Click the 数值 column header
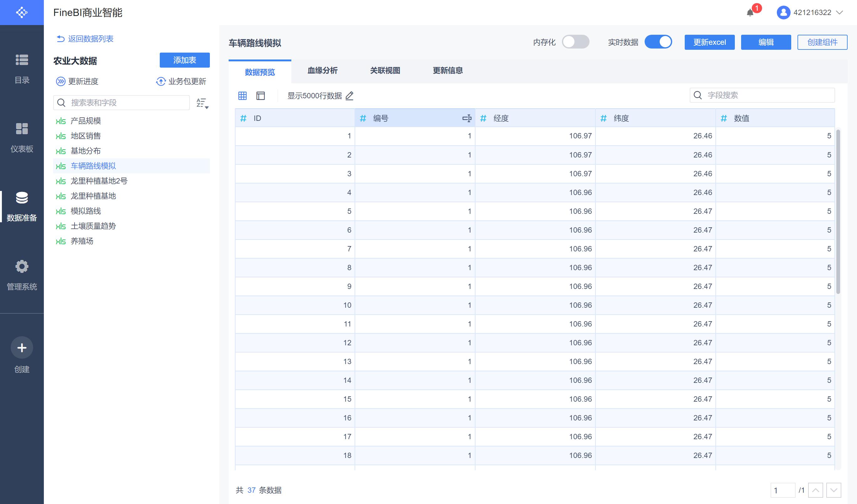 click(x=775, y=118)
